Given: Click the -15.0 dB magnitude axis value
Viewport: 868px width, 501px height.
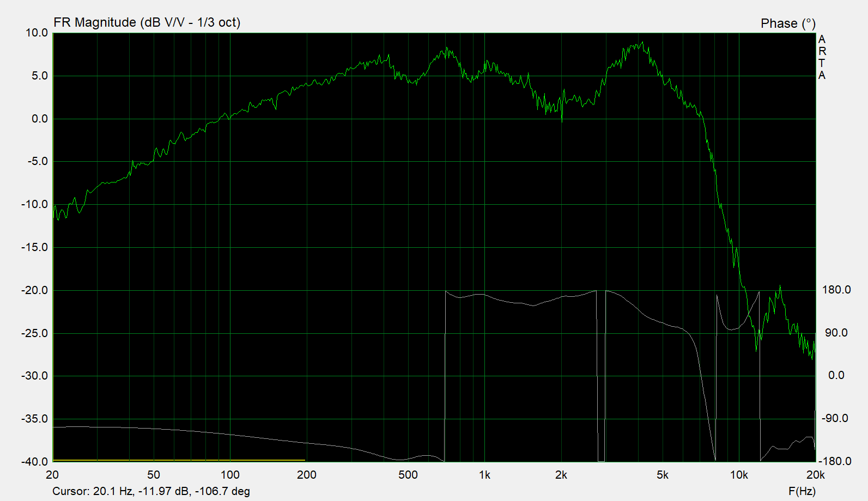Looking at the screenshot, I should click(34, 247).
